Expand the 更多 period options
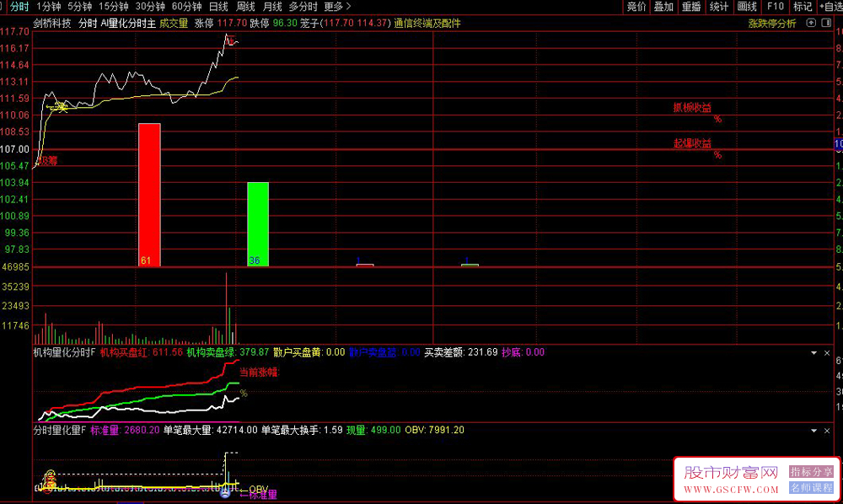The height and width of the screenshot is (504, 843). pyautogui.click(x=337, y=7)
